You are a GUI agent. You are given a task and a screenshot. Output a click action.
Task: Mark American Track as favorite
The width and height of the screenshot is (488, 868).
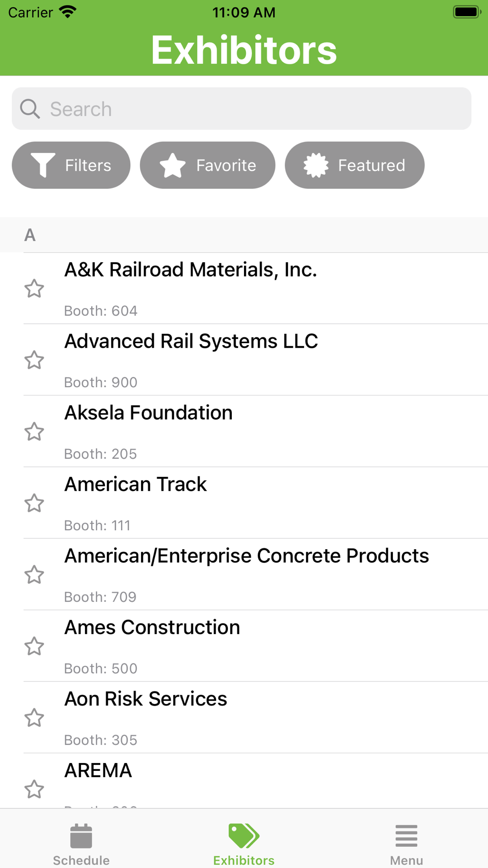pos(34,503)
